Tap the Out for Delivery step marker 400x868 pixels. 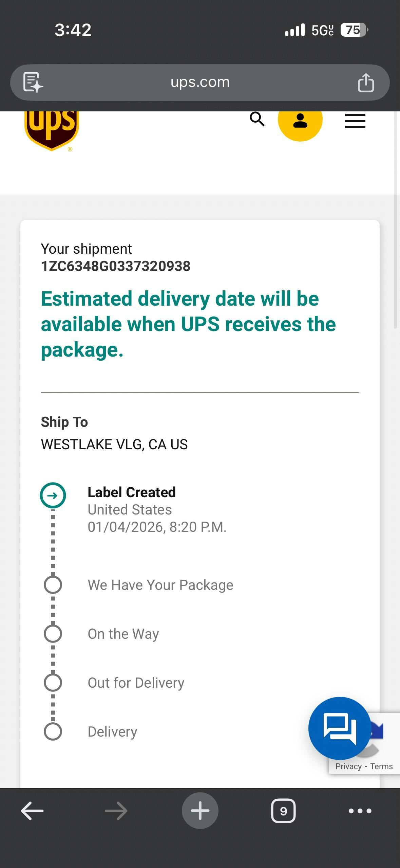pos(53,683)
